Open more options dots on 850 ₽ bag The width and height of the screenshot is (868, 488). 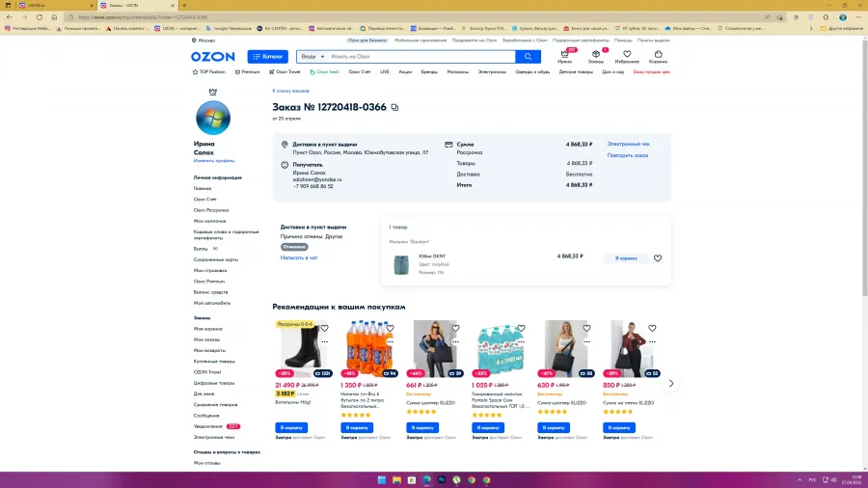pyautogui.click(x=652, y=341)
